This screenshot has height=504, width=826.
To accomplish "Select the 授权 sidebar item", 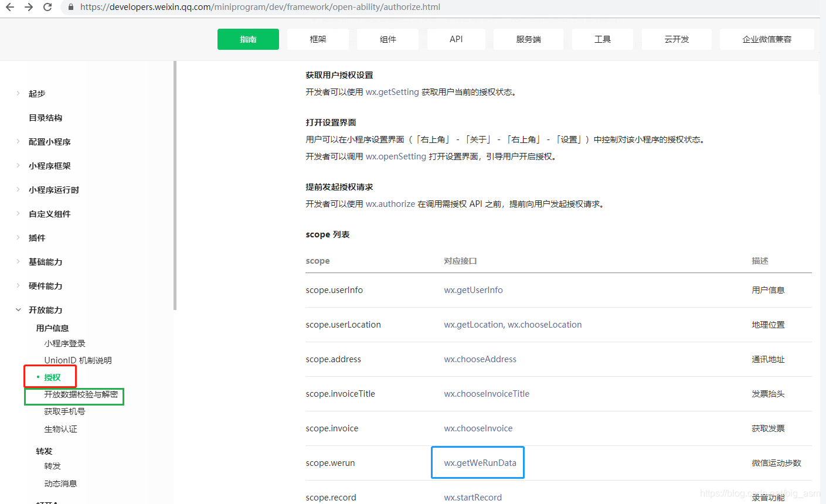I will point(52,377).
